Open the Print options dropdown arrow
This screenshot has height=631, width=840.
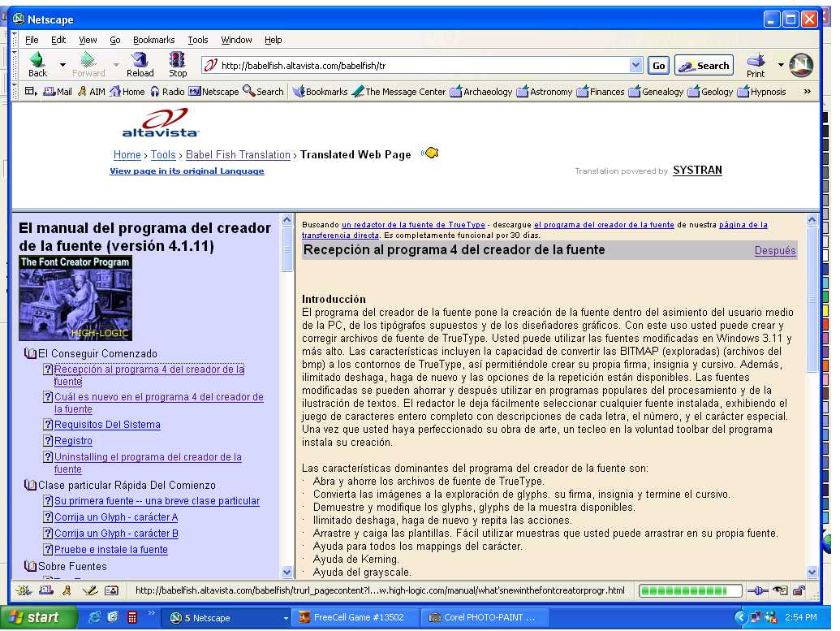click(781, 65)
